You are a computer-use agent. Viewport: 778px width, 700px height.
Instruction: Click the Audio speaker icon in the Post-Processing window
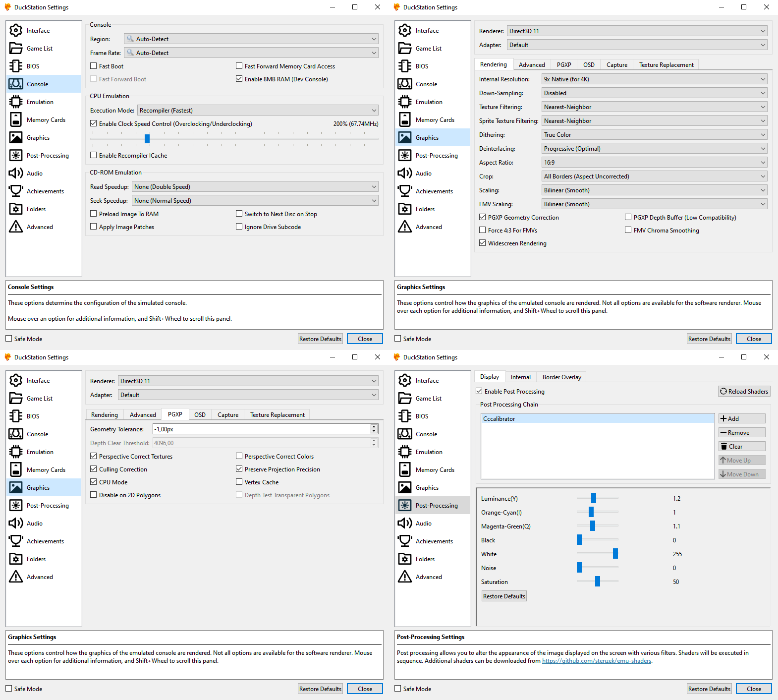coord(405,524)
